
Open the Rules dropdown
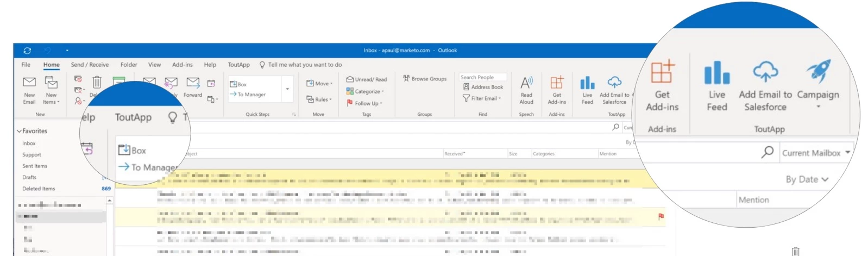[319, 99]
